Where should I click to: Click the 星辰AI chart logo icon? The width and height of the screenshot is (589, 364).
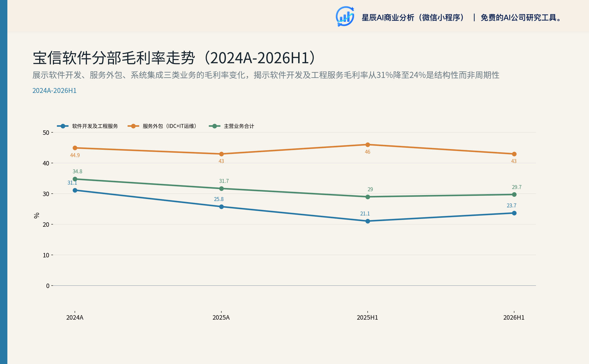345,16
